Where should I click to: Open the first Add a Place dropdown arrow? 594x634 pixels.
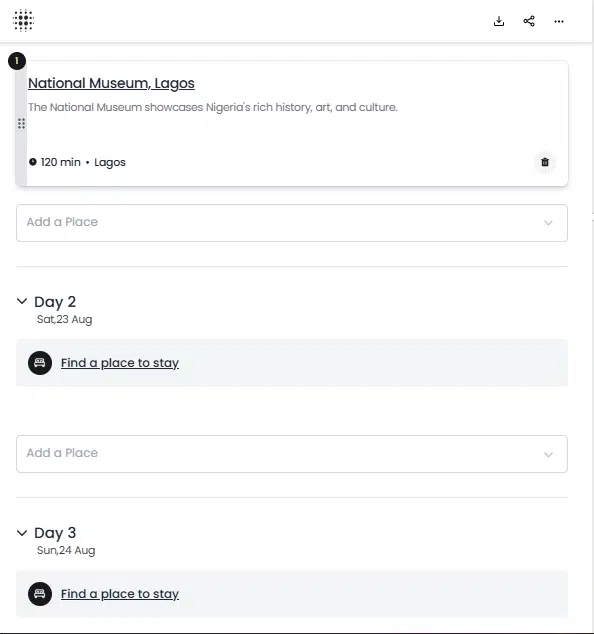pyautogui.click(x=548, y=223)
